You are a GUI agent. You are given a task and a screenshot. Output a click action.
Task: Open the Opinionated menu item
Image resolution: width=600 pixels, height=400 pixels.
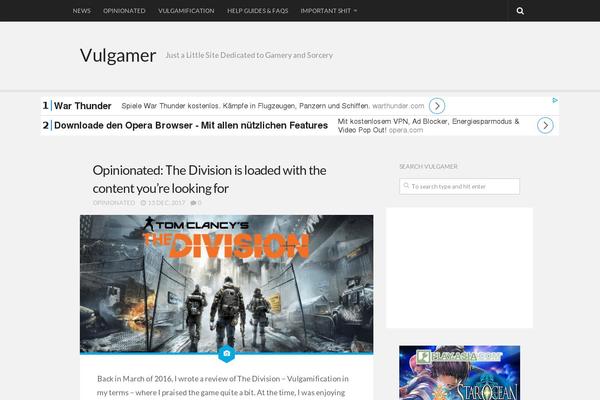click(x=124, y=11)
